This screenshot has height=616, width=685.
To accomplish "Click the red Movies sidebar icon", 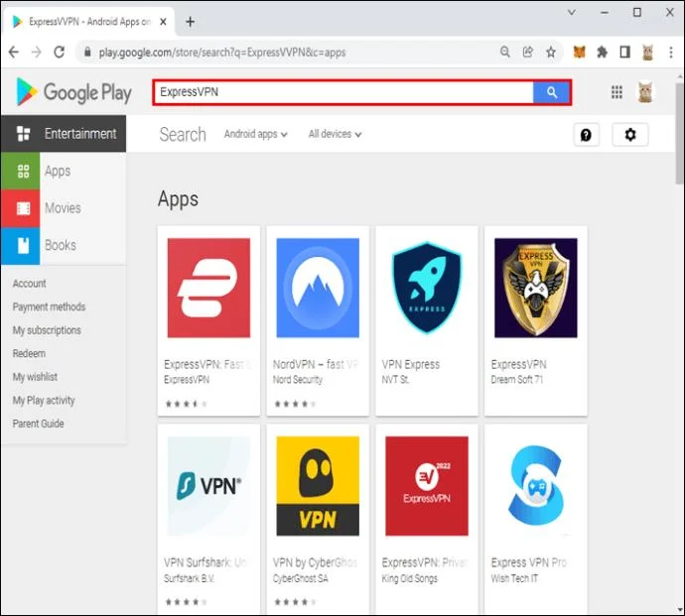I will [x=21, y=208].
